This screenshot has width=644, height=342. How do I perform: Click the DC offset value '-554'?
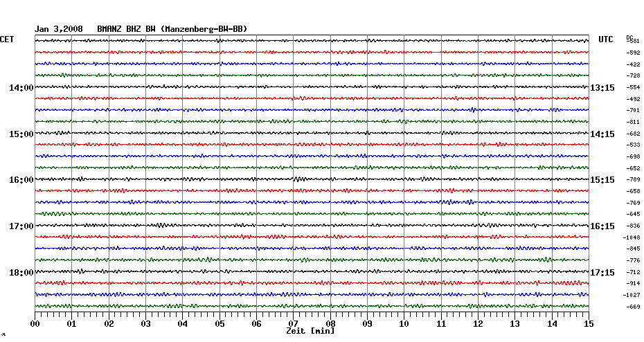point(633,87)
